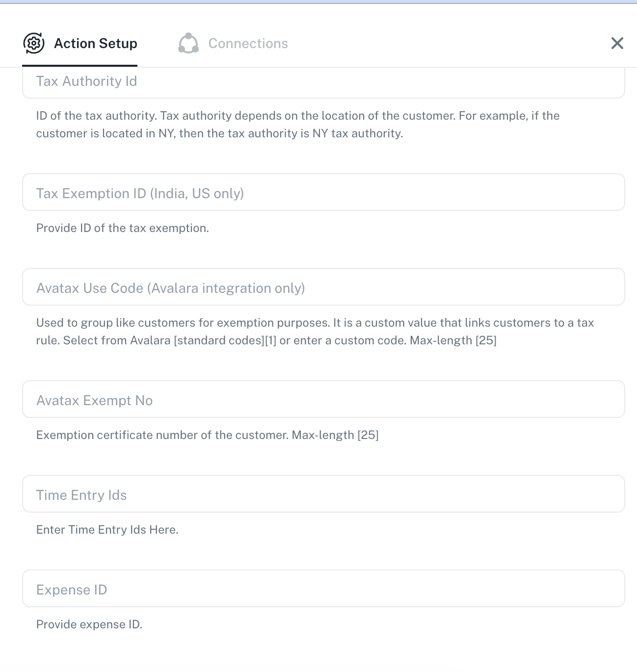Switch to the Connections tab label
This screenshot has height=672, width=637.
point(248,43)
